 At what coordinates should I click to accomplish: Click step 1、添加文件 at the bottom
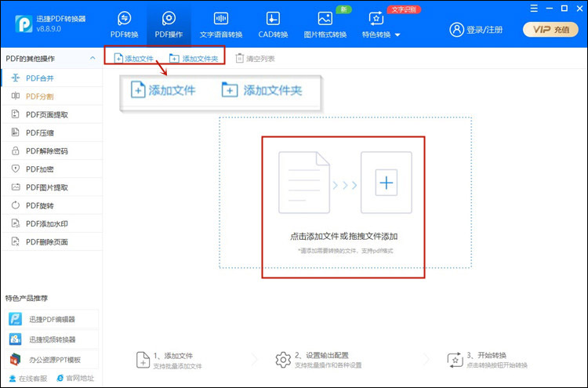pyautogui.click(x=169, y=361)
